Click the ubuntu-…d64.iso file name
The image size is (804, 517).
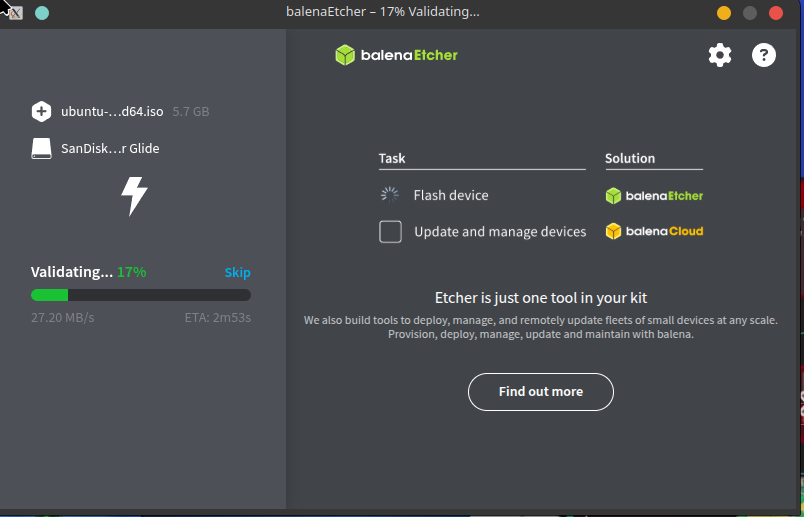click(x=112, y=111)
